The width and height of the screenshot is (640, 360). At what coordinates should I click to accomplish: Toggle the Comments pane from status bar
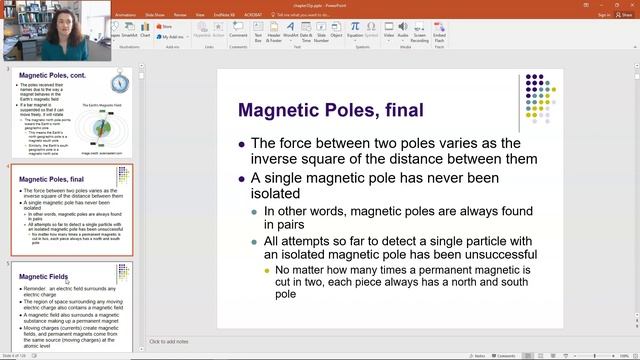click(x=504, y=356)
